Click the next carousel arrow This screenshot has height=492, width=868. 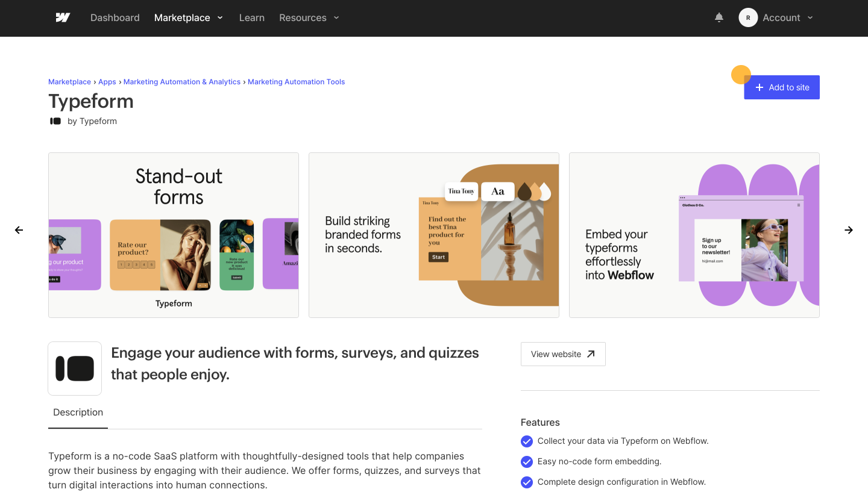coord(849,230)
